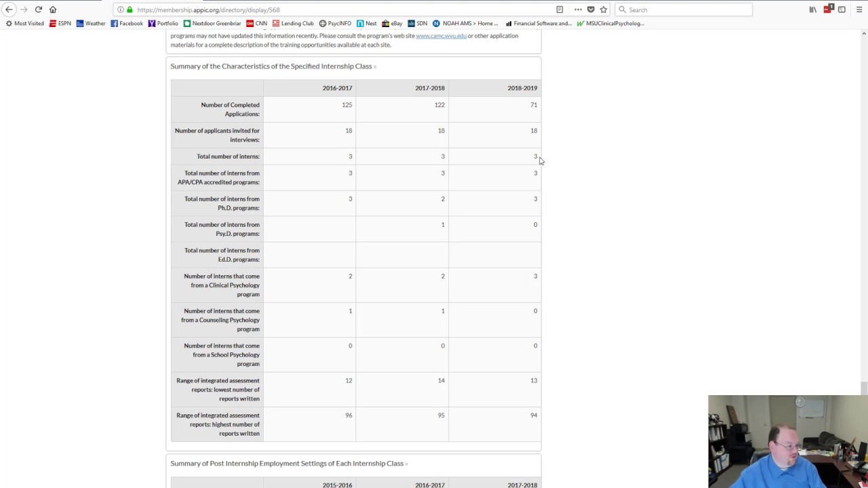The width and height of the screenshot is (868, 488).
Task: Bookmark this page with the star
Action: click(604, 9)
